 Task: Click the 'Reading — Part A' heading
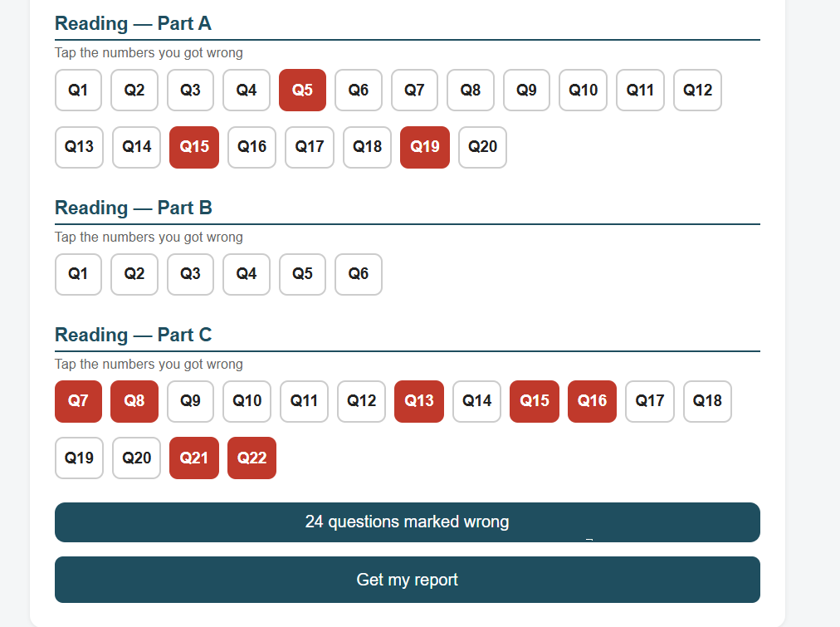click(x=134, y=23)
